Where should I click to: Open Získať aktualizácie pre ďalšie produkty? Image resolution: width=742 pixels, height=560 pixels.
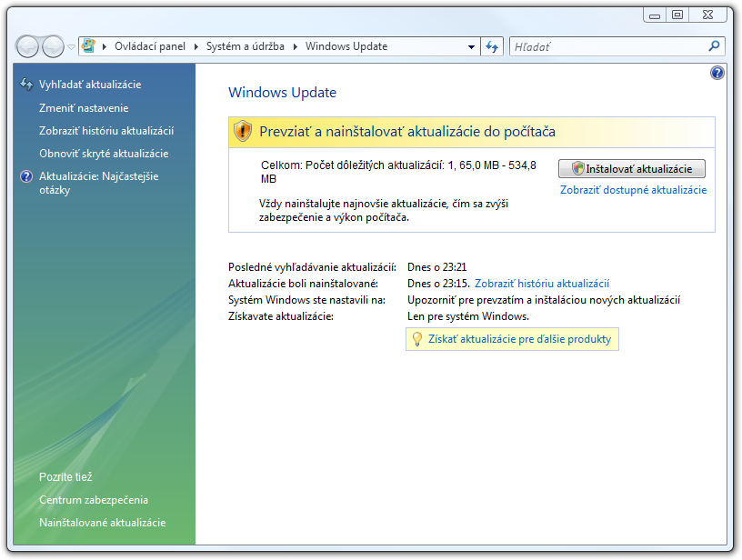(519, 339)
